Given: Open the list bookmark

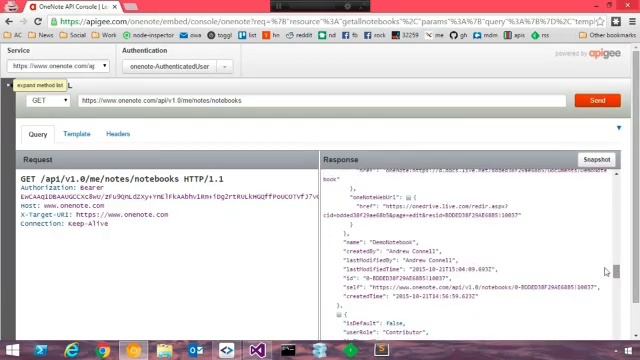Looking at the screenshot, I should coord(247,36).
